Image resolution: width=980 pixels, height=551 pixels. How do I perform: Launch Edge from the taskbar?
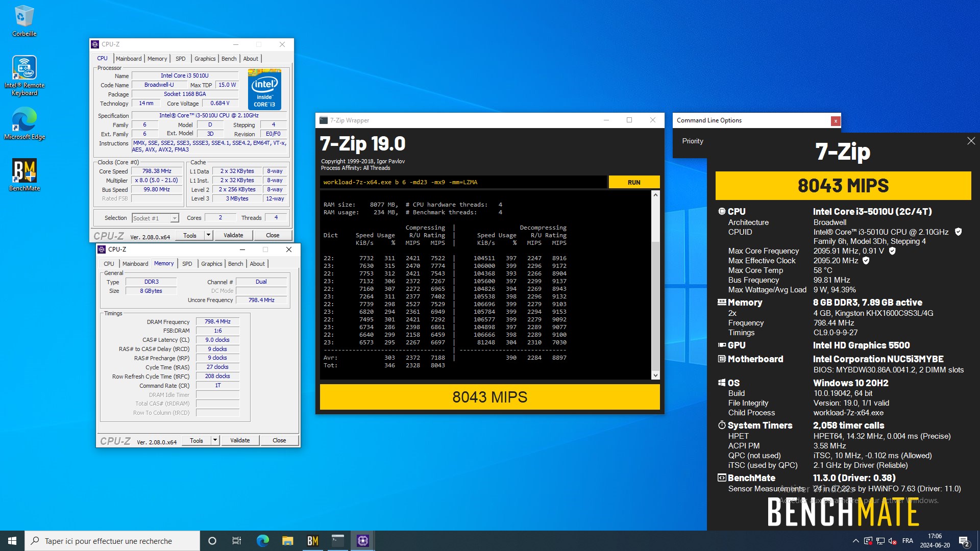tap(262, 541)
